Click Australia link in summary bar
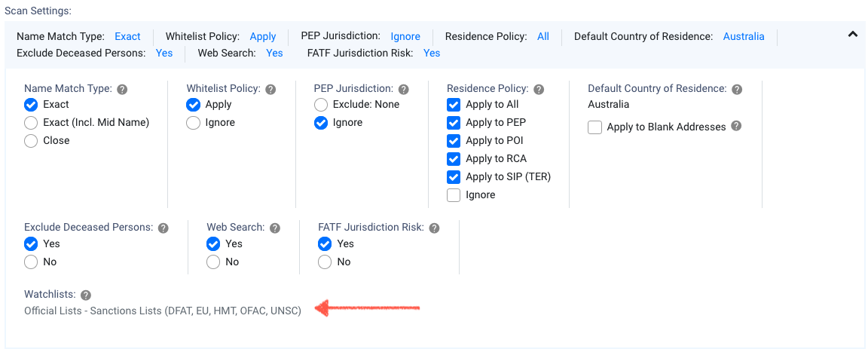Image resolution: width=868 pixels, height=352 pixels. [744, 36]
